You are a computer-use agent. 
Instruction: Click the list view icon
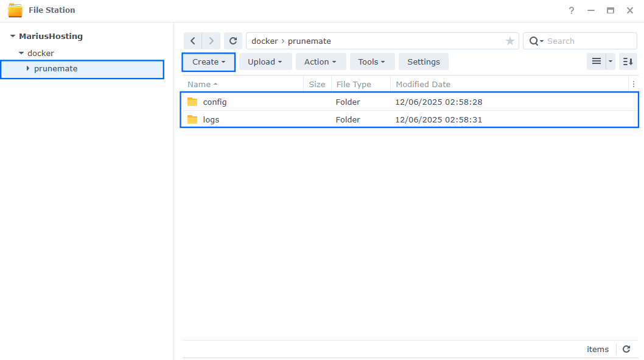coord(597,62)
